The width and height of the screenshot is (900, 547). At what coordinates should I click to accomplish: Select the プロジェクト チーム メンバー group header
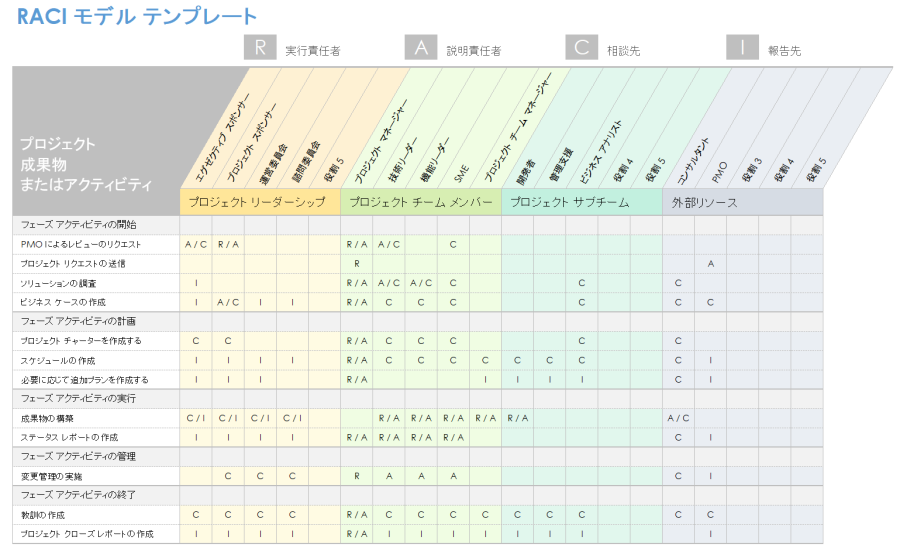click(421, 202)
